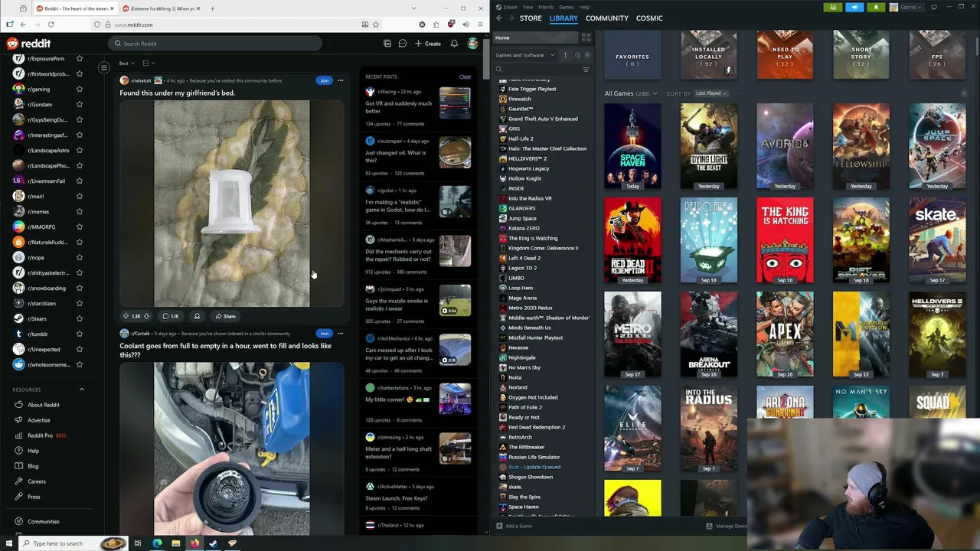Open more options for r/Cartalk post
980x551 pixels.
click(341, 334)
